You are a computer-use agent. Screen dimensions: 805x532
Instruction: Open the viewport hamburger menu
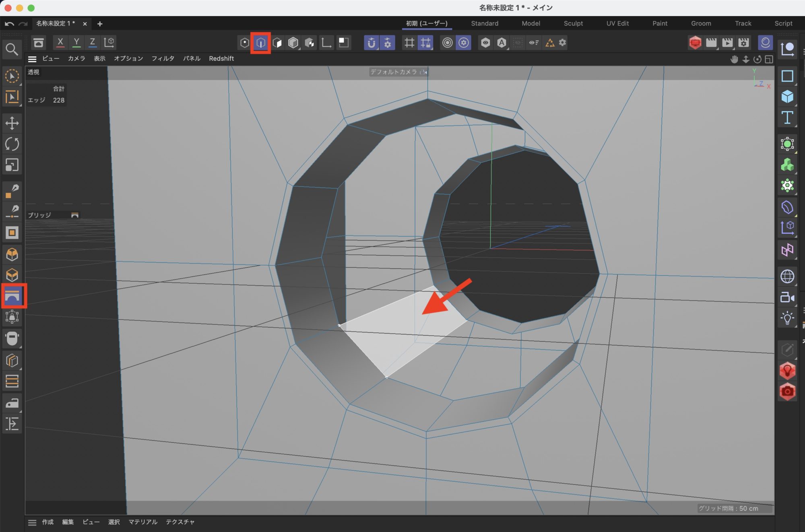pyautogui.click(x=32, y=59)
